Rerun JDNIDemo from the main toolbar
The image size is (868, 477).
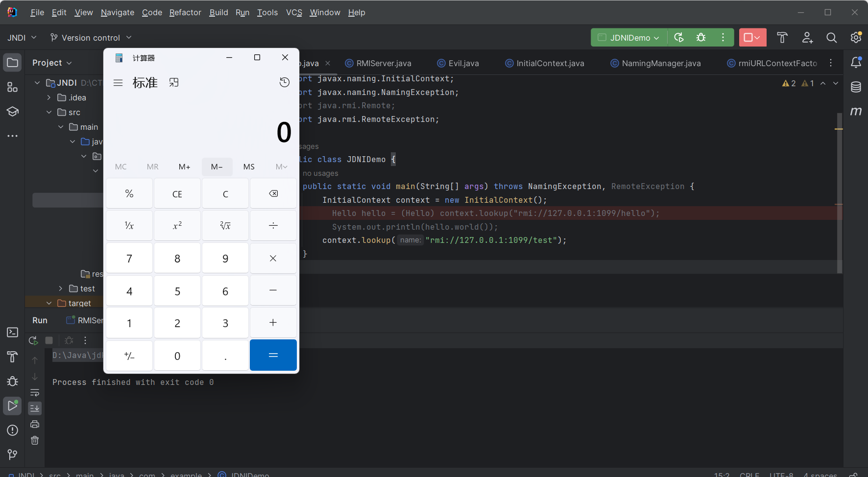[x=679, y=38]
